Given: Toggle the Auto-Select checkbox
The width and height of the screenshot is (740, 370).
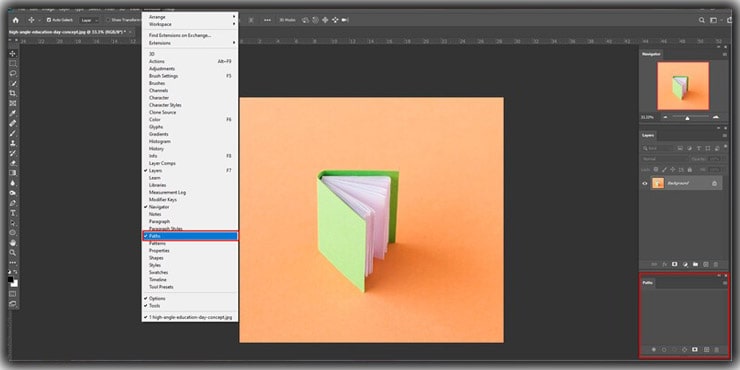Looking at the screenshot, I should tap(49, 20).
